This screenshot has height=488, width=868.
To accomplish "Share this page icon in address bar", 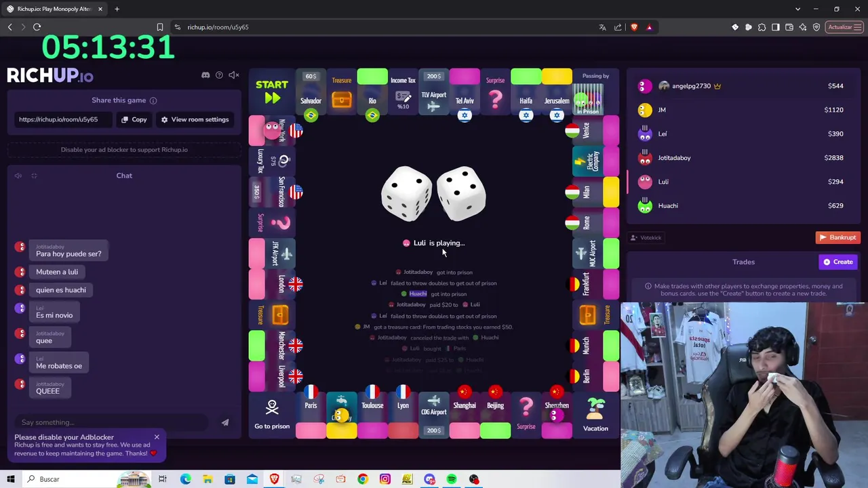I will [x=618, y=27].
